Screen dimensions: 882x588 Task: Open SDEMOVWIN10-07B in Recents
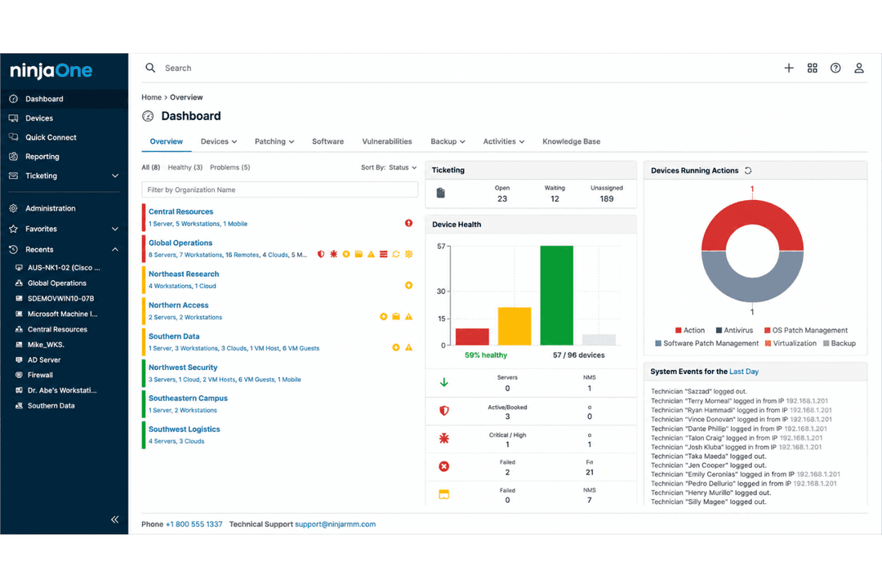click(60, 299)
